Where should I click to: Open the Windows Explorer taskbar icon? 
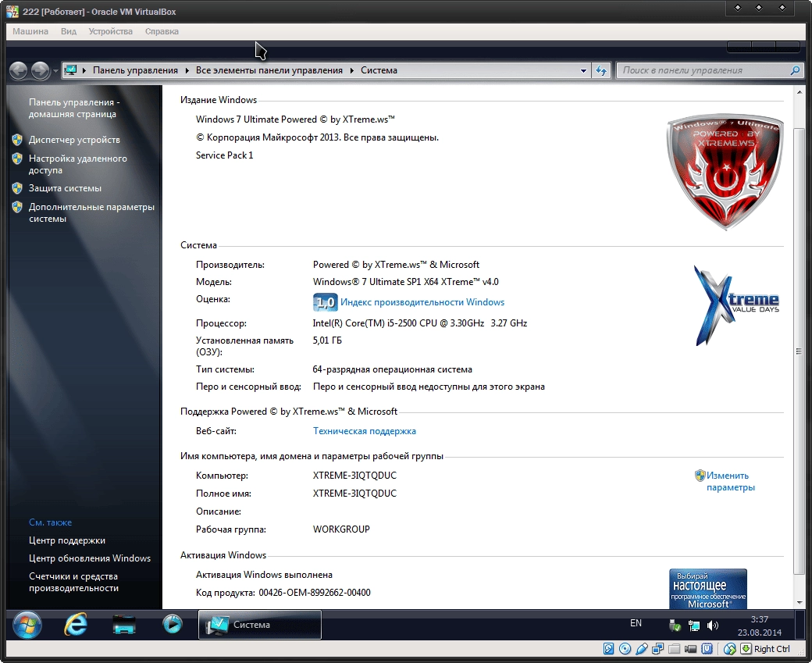tap(124, 626)
